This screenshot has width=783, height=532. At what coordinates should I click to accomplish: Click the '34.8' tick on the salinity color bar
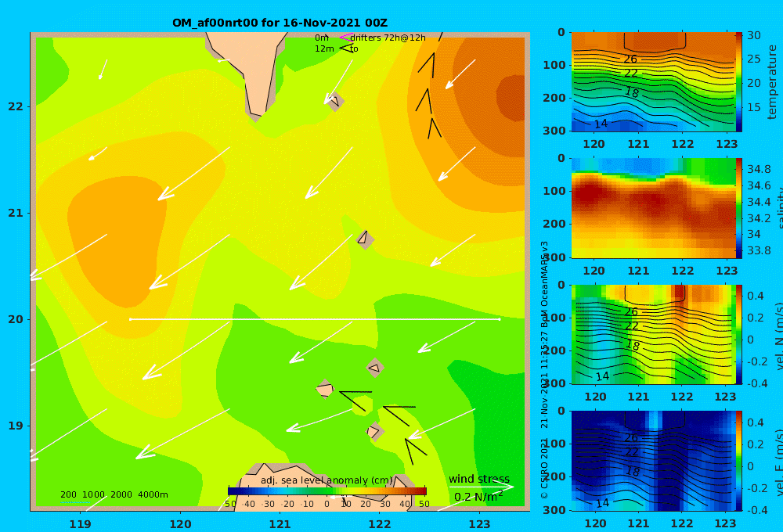coord(759,169)
